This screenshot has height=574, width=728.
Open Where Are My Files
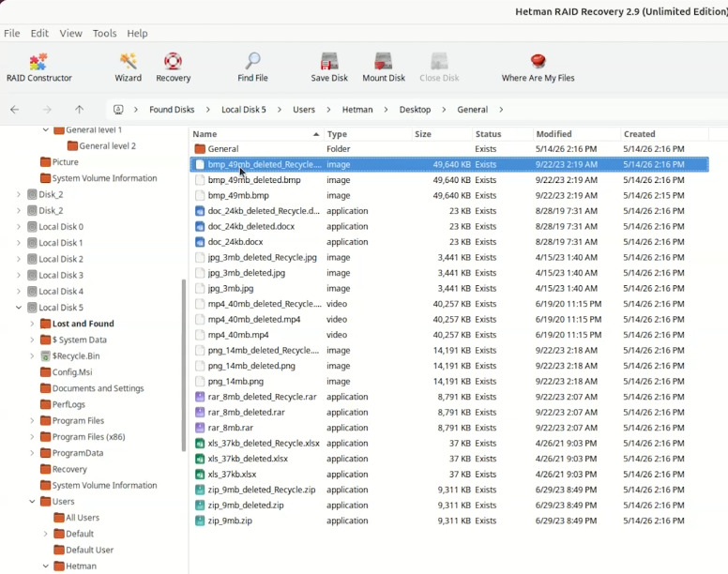(x=538, y=68)
